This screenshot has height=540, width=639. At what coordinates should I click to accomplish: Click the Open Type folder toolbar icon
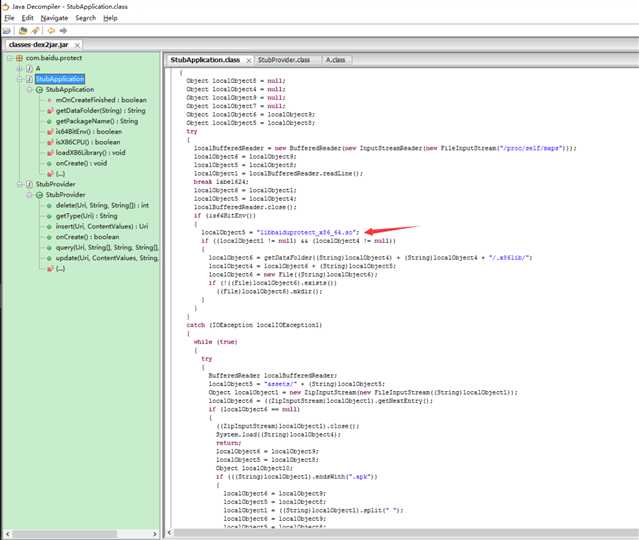point(23,31)
